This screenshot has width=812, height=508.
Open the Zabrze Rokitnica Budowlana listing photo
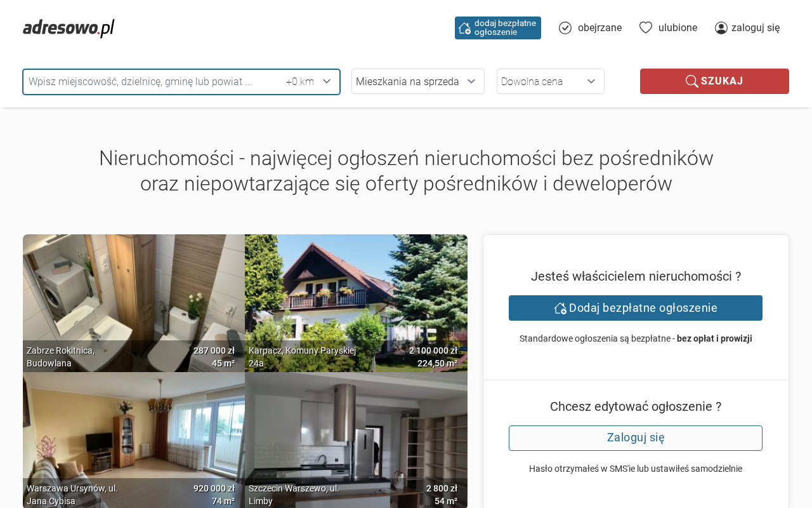pyautogui.click(x=134, y=303)
